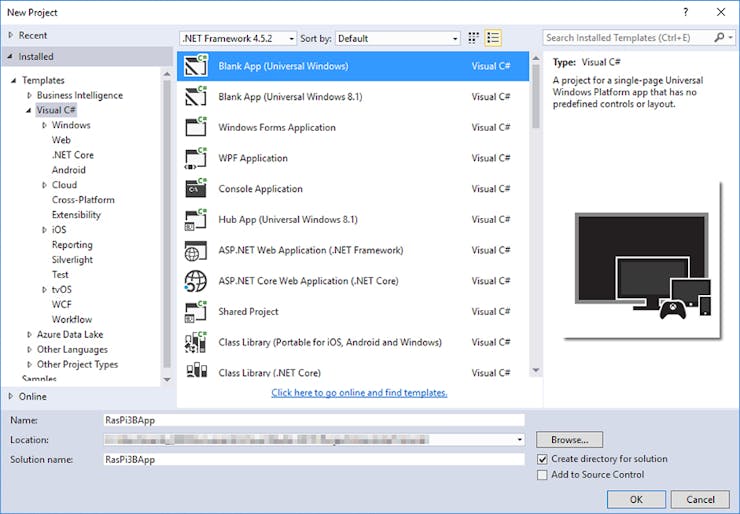Select the Cross-Platform category
The image size is (740, 514).
point(83,200)
